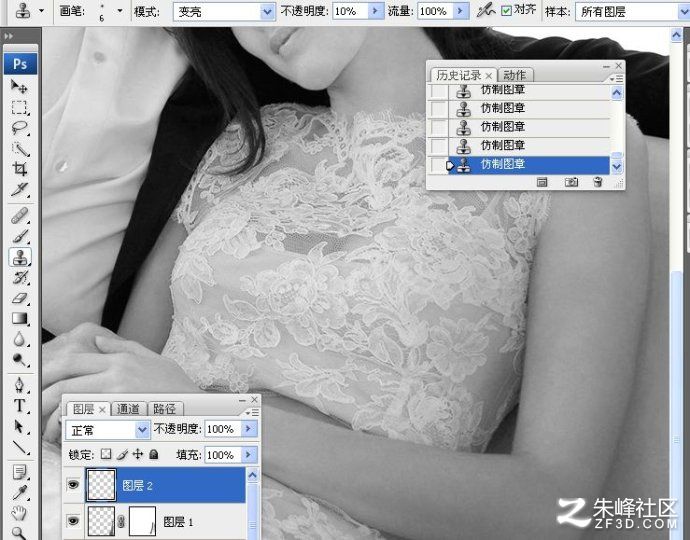Select the 图层 2 layer thumbnail
This screenshot has height=540, width=690.
pyautogui.click(x=102, y=485)
